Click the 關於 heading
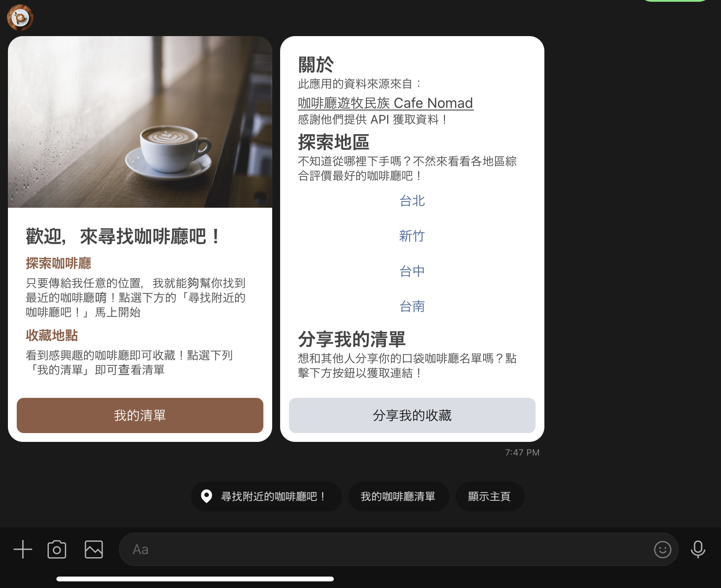Image resolution: width=721 pixels, height=588 pixels. click(x=316, y=65)
